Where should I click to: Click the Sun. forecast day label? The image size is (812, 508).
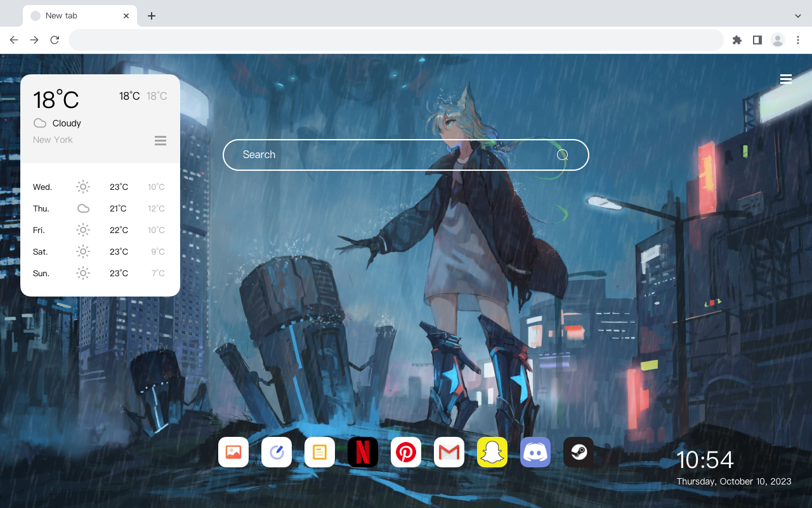41,273
